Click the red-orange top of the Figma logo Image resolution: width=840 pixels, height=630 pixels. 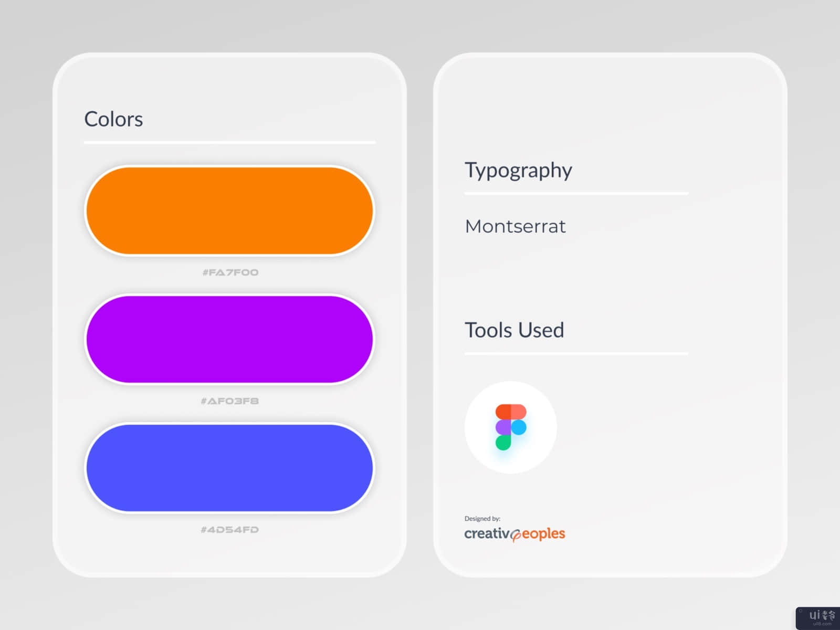pyautogui.click(x=511, y=412)
